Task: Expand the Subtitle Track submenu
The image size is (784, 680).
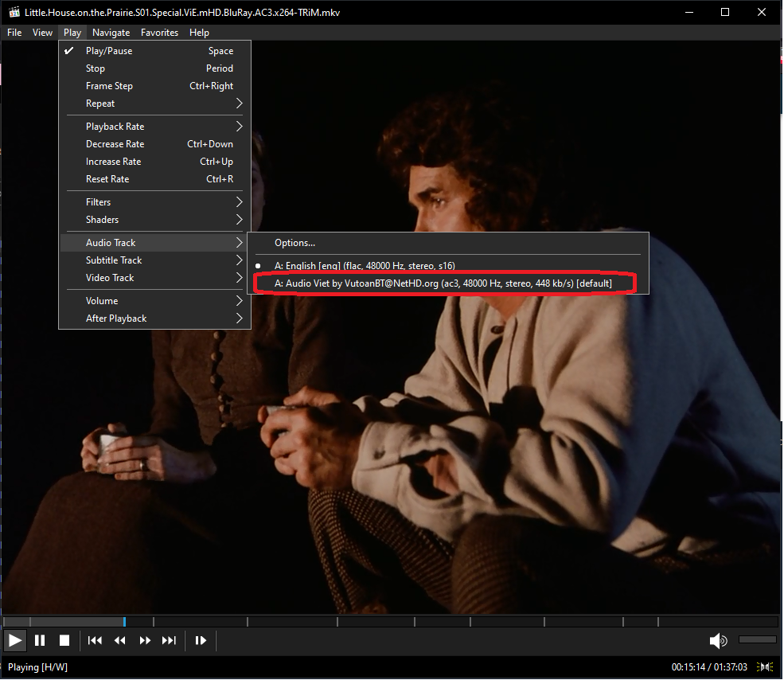Action: point(155,260)
